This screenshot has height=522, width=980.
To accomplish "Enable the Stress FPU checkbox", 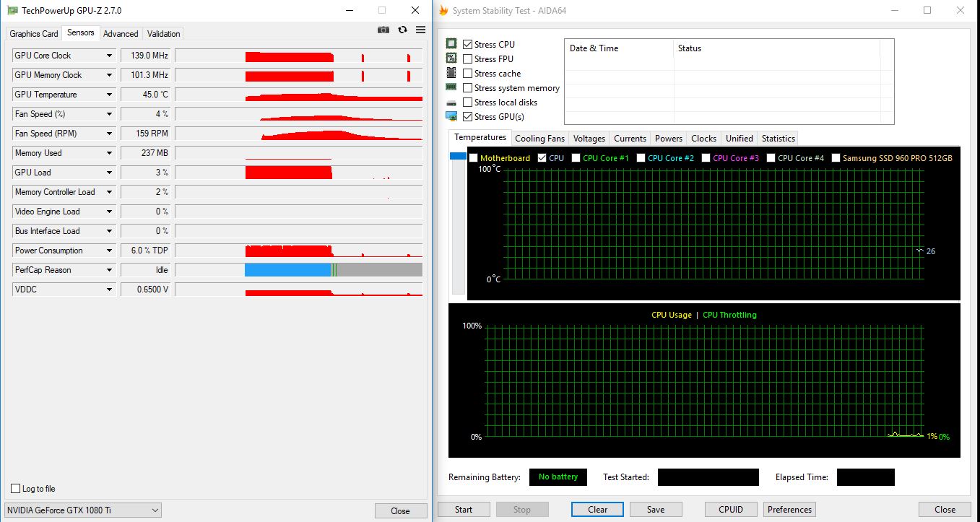I will 468,59.
